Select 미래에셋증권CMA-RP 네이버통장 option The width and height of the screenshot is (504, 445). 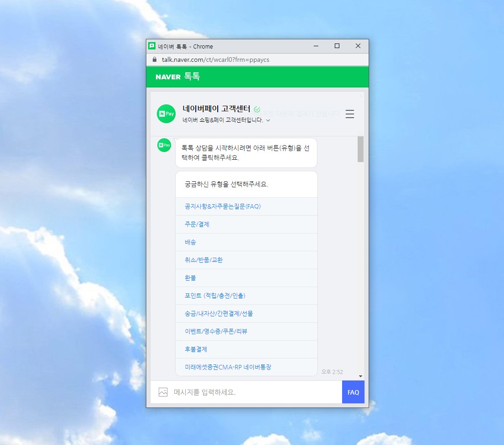click(x=247, y=367)
